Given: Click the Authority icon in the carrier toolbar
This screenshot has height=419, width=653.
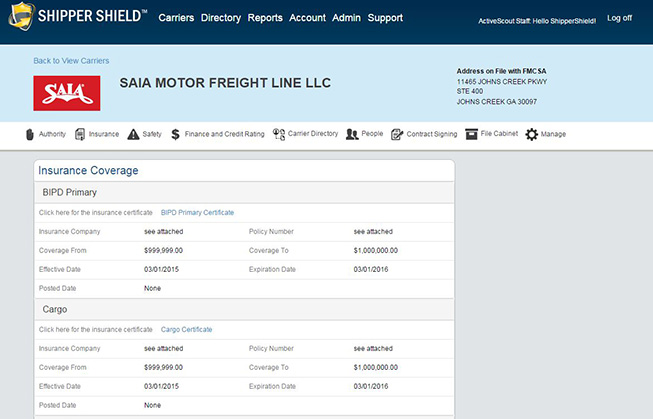Looking at the screenshot, I should 30,134.
